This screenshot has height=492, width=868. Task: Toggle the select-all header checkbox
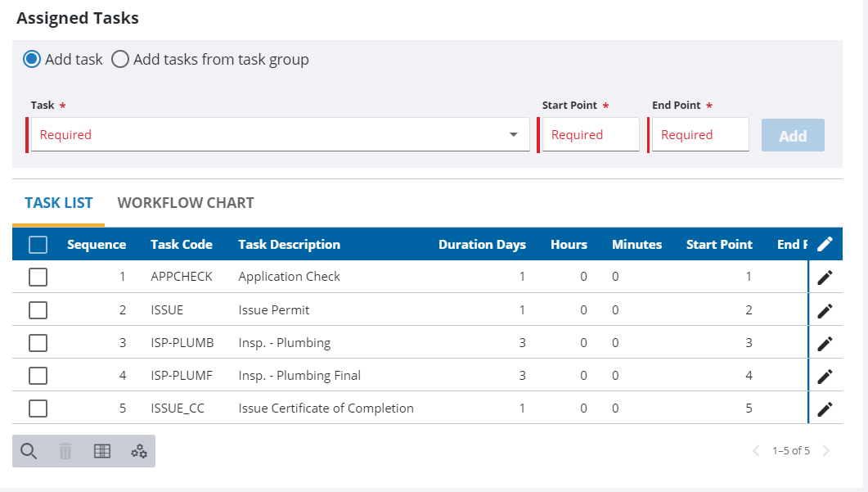[x=38, y=244]
